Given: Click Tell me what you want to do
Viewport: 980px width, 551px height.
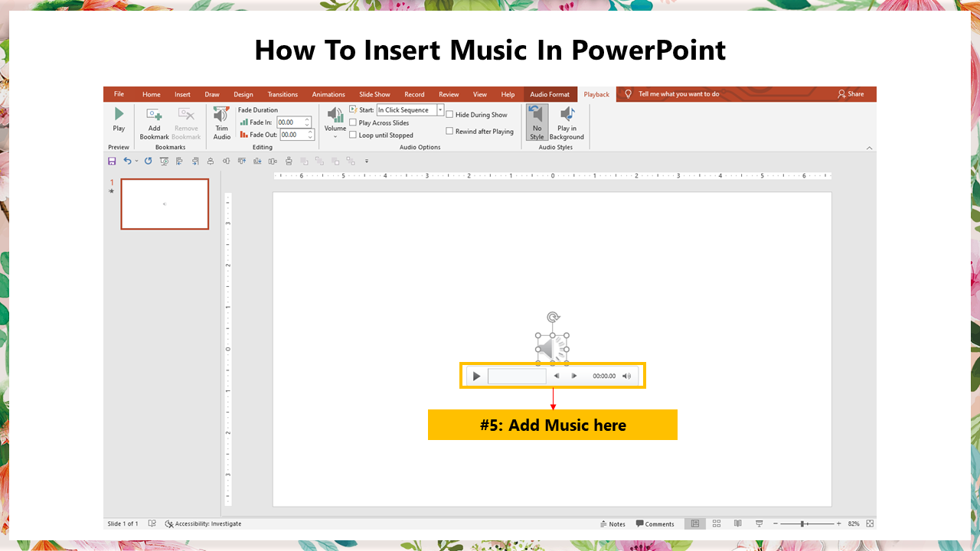Looking at the screenshot, I should coord(679,94).
